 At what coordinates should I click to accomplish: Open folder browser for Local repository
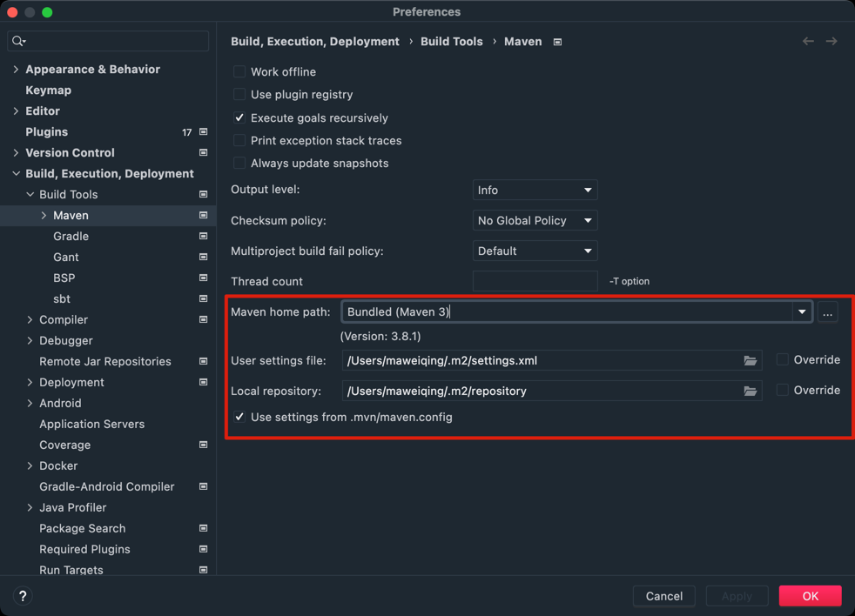click(751, 391)
